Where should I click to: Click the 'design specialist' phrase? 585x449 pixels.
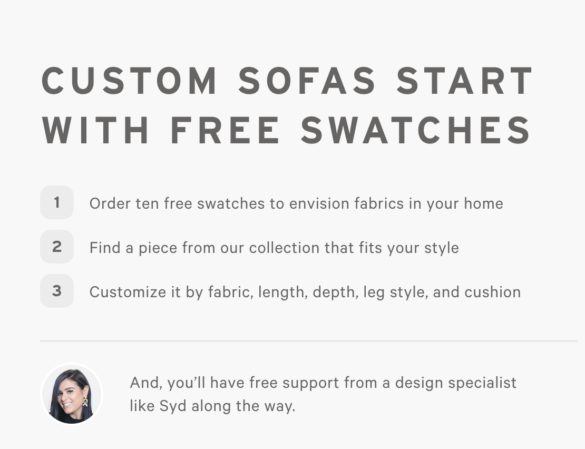pos(456,383)
